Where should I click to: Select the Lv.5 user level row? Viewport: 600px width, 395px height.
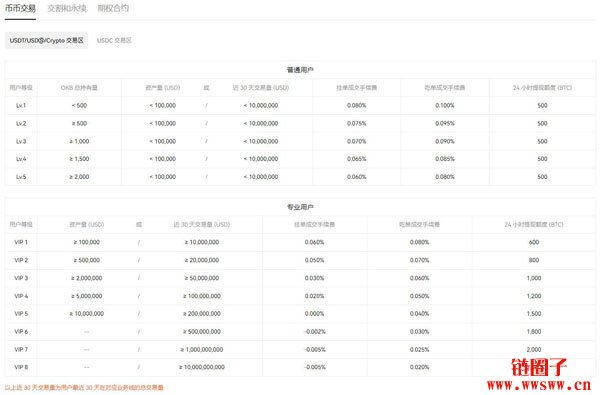click(x=300, y=177)
